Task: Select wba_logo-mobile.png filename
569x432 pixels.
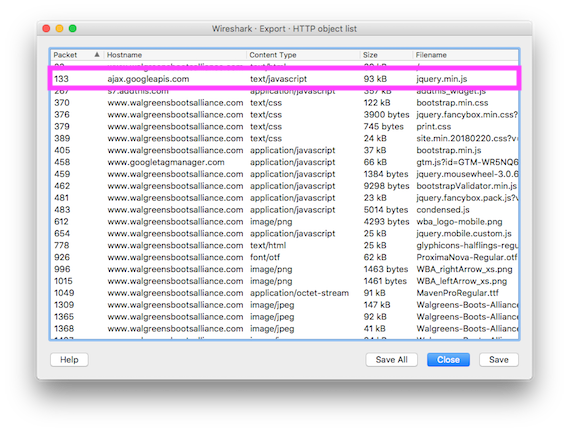Action: pyautogui.click(x=459, y=222)
